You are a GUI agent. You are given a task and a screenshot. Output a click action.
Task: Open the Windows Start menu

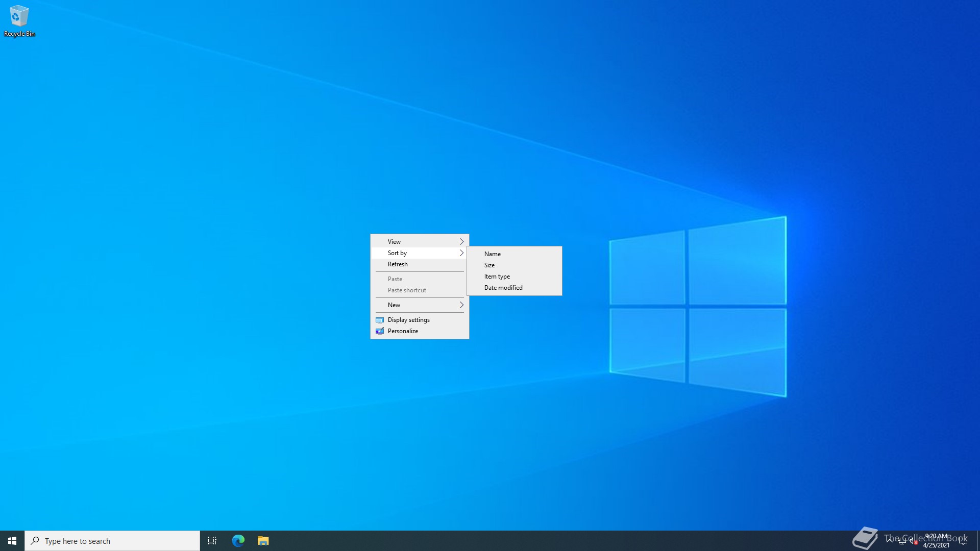click(x=12, y=541)
